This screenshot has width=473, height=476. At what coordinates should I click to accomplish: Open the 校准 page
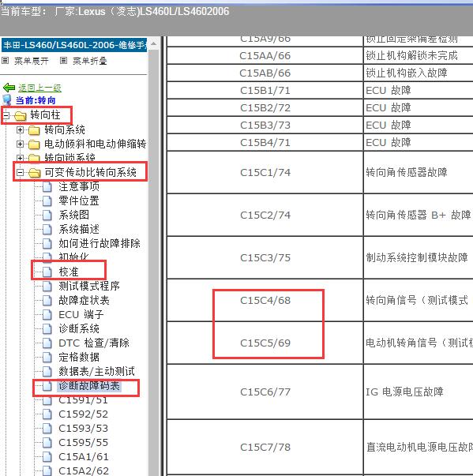pyautogui.click(x=69, y=272)
